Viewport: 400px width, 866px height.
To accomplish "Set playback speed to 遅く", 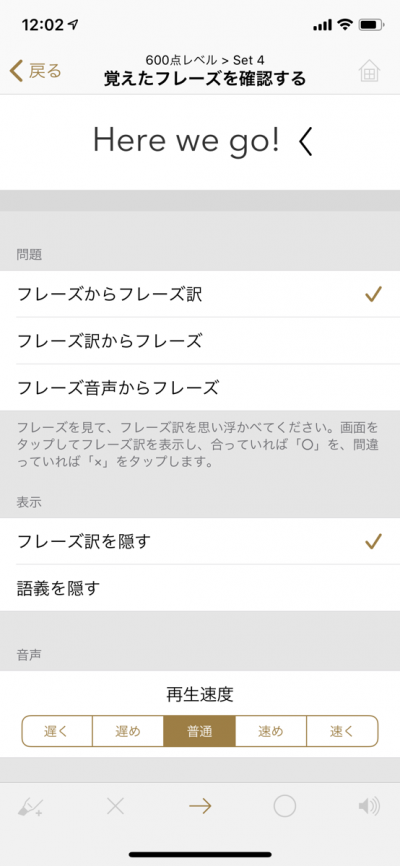I will (56, 731).
